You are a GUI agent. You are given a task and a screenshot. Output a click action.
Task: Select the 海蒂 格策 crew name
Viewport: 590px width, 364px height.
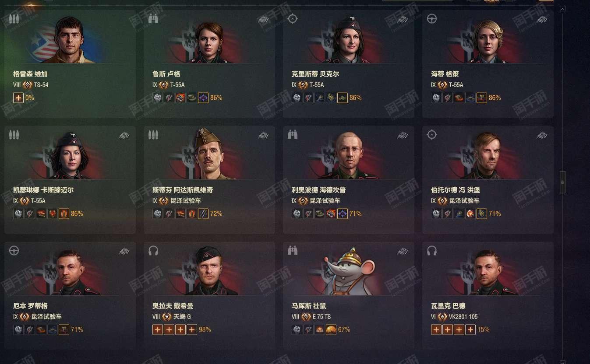(x=445, y=74)
